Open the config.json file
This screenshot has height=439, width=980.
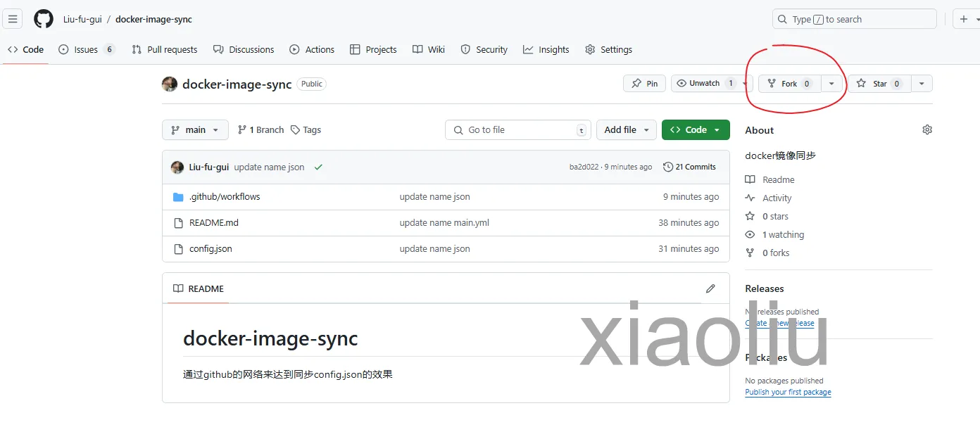coord(211,249)
